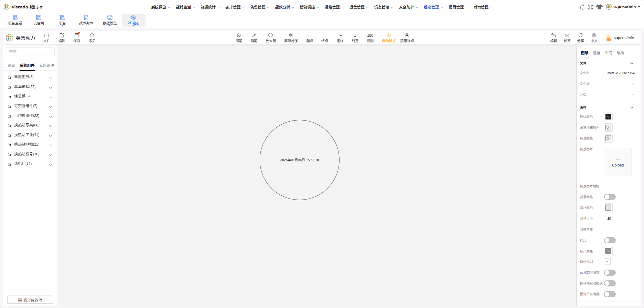The width and height of the screenshot is (644, 308).
Task: Pick the 网格颜色 swatch
Action: tap(608, 208)
